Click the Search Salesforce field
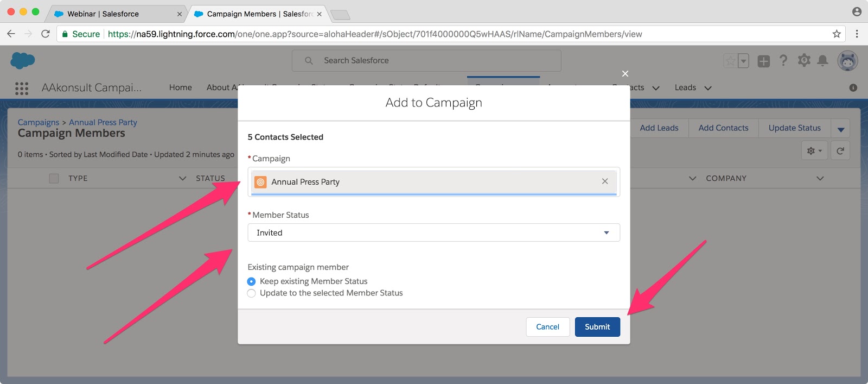The image size is (868, 384). (x=426, y=61)
